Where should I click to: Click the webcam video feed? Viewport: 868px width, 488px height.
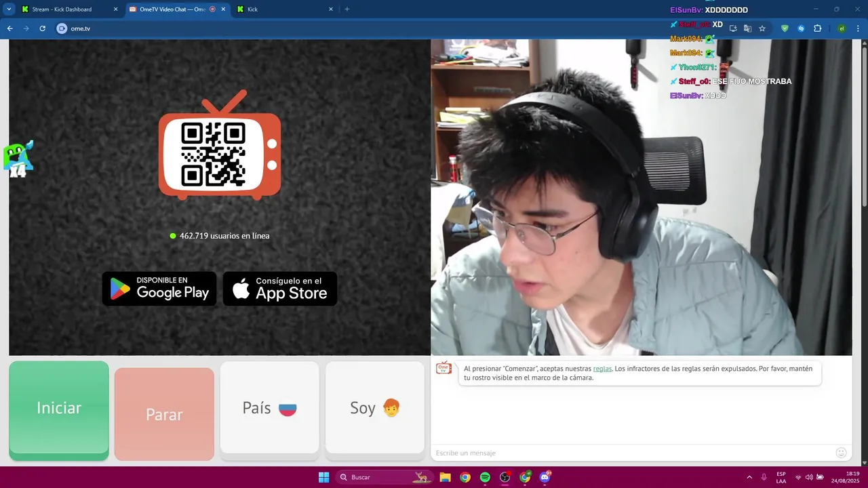[x=641, y=197]
